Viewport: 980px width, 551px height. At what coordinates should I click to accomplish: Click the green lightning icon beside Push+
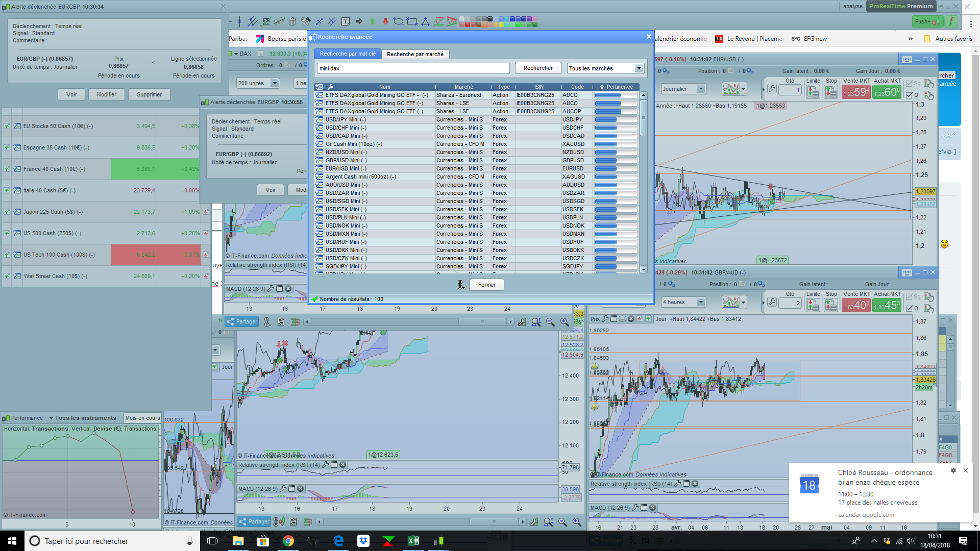click(951, 21)
